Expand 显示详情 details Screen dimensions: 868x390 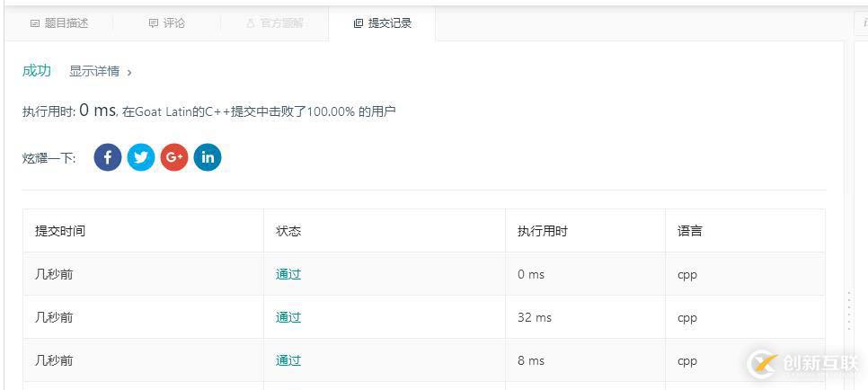pos(101,72)
